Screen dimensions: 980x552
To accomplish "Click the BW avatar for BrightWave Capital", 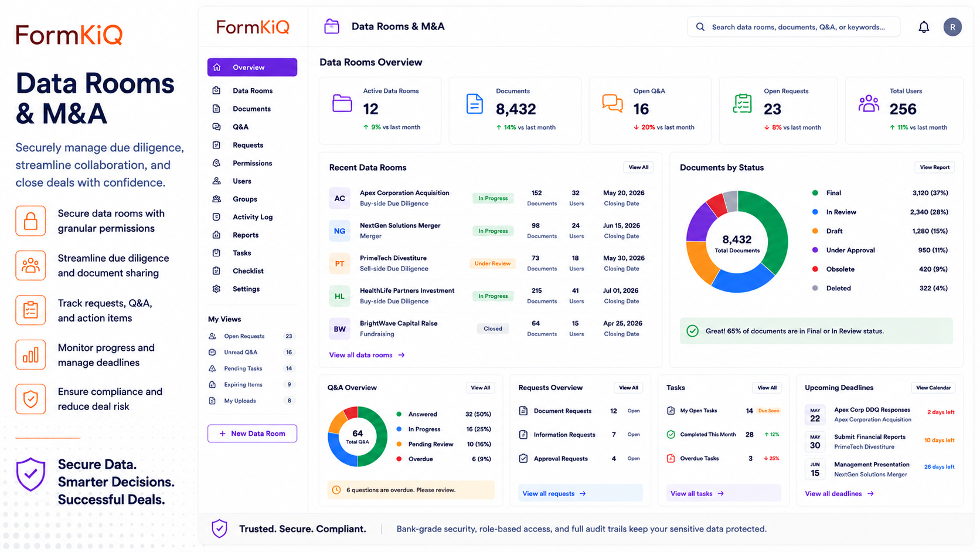I will pyautogui.click(x=339, y=329).
